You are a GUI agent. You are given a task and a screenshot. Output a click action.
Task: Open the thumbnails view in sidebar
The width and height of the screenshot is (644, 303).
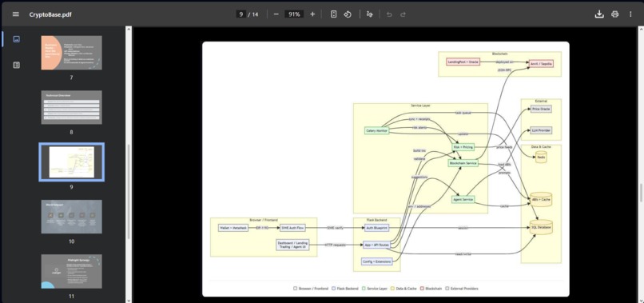pos(17,39)
